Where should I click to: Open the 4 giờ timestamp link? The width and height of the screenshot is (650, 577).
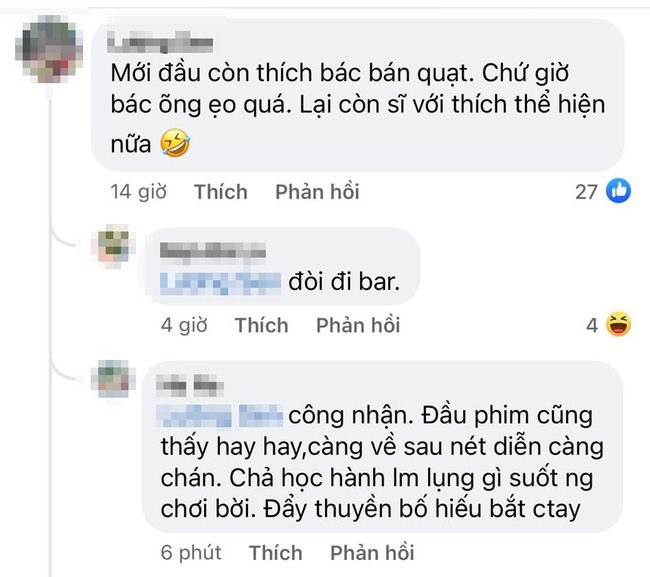coord(184,325)
